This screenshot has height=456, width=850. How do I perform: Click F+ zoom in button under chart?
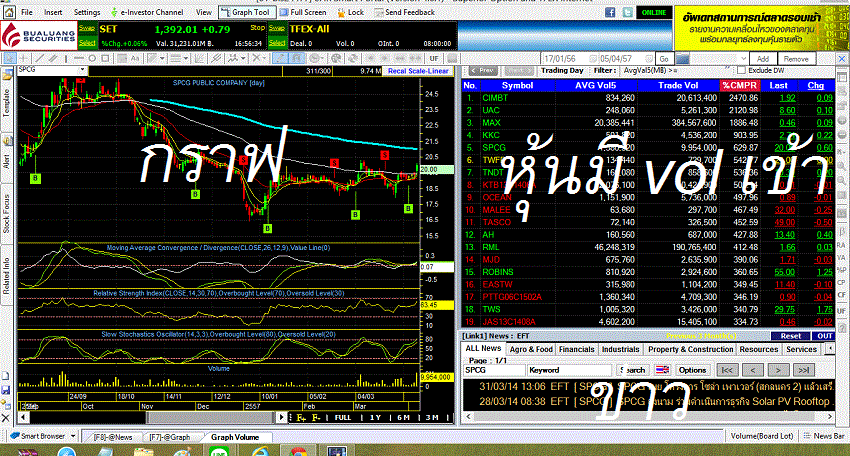[301, 418]
